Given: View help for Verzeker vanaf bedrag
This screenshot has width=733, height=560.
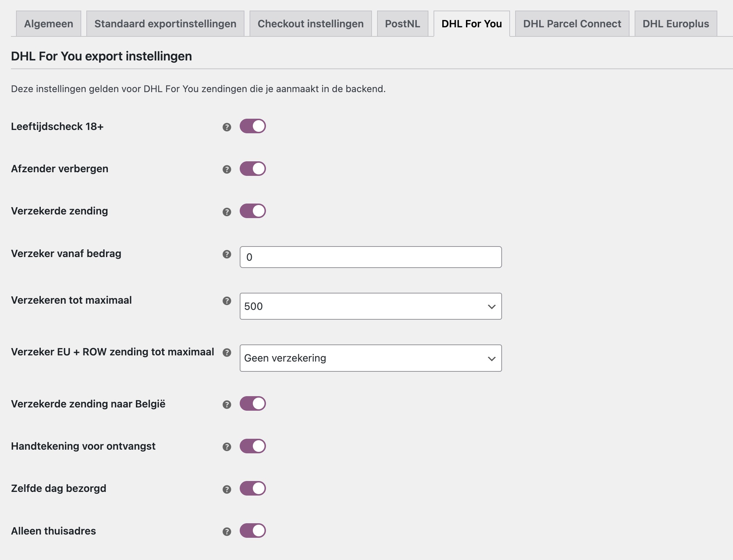Looking at the screenshot, I should coord(227,255).
